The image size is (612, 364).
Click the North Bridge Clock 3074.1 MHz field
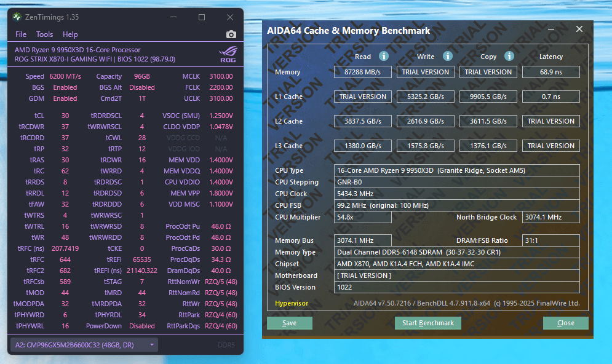(x=550, y=217)
